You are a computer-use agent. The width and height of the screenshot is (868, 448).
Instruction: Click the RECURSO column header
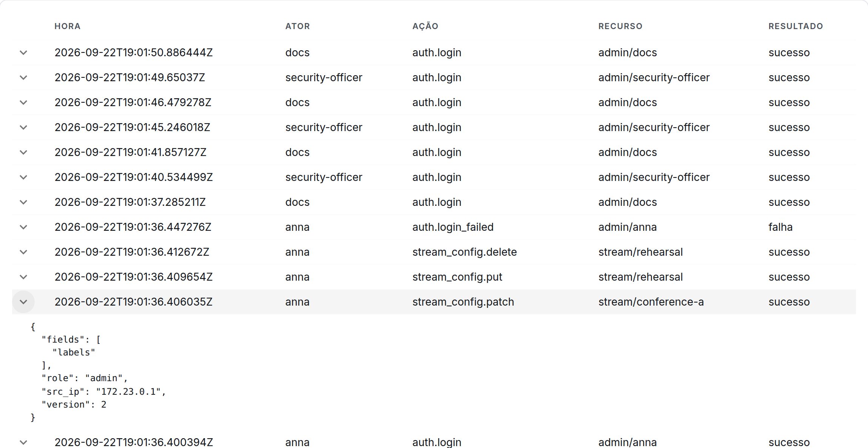point(620,26)
